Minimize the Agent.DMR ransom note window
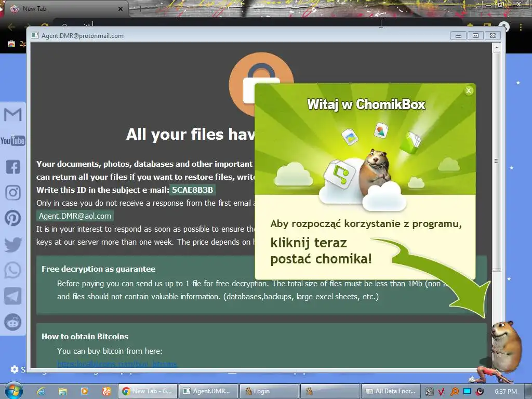Screen dimensions: 532x399 (x=458, y=36)
